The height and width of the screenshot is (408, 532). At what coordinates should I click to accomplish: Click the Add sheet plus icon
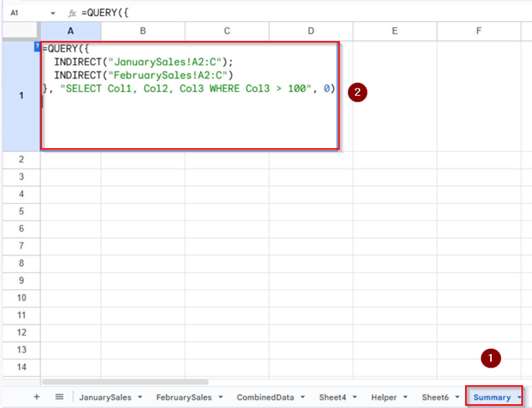(36, 397)
